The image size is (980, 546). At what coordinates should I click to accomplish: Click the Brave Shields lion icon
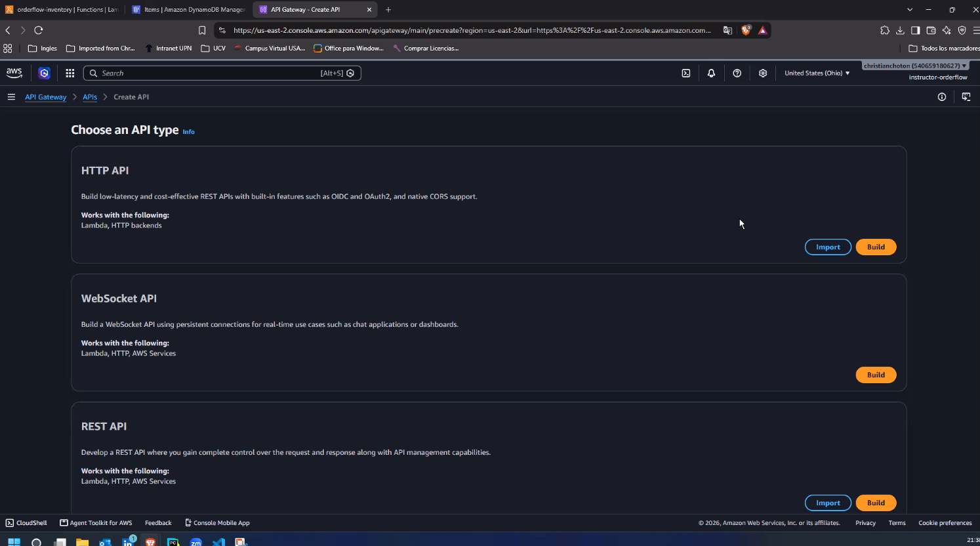tap(746, 30)
